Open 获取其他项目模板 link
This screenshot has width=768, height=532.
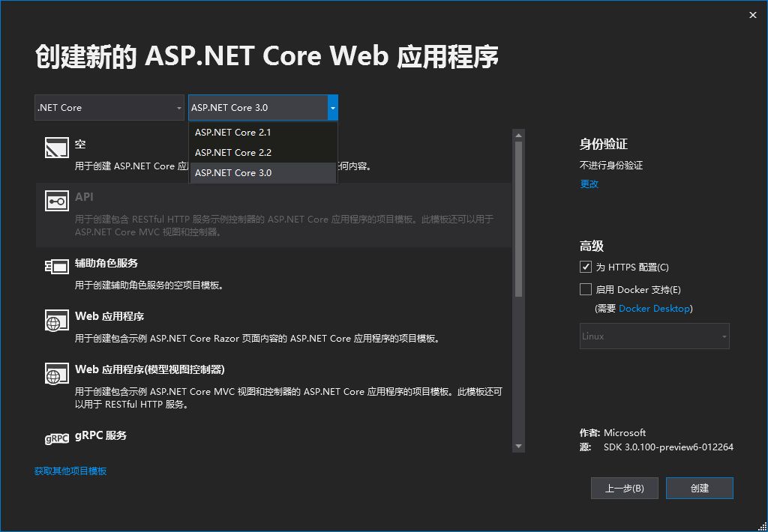point(69,471)
